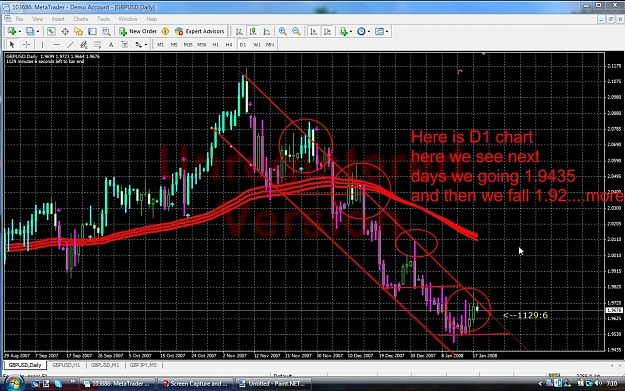Select the GBPUSD,Daily chart tab
The height and width of the screenshot is (391, 625).
(25, 365)
